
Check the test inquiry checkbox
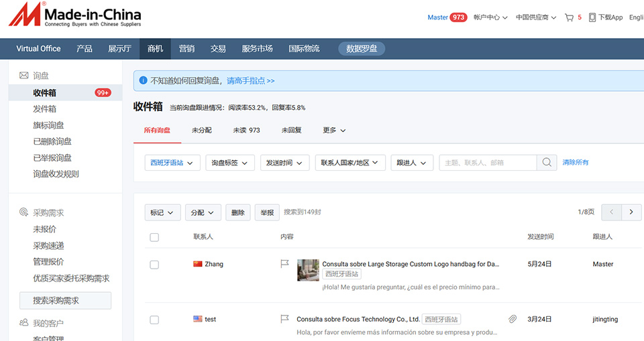(x=154, y=320)
